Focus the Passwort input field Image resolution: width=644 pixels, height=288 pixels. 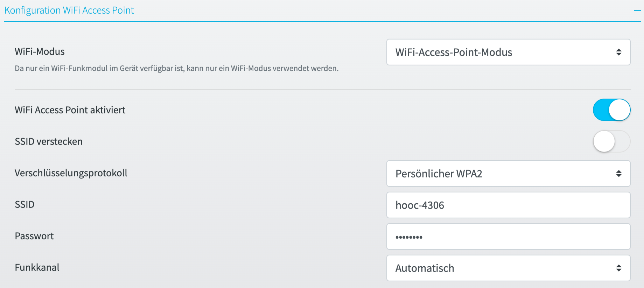click(x=508, y=237)
